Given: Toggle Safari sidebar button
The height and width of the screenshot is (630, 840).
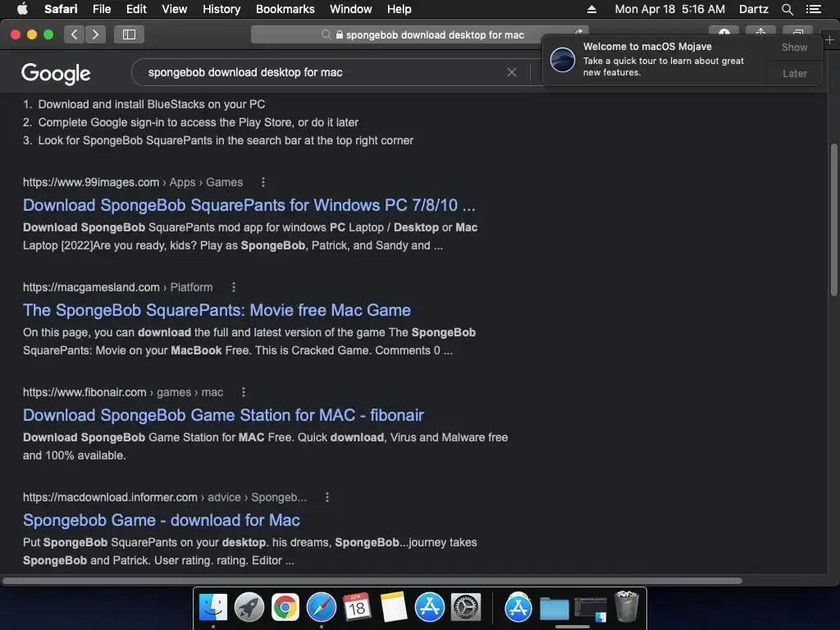Looking at the screenshot, I should point(129,34).
